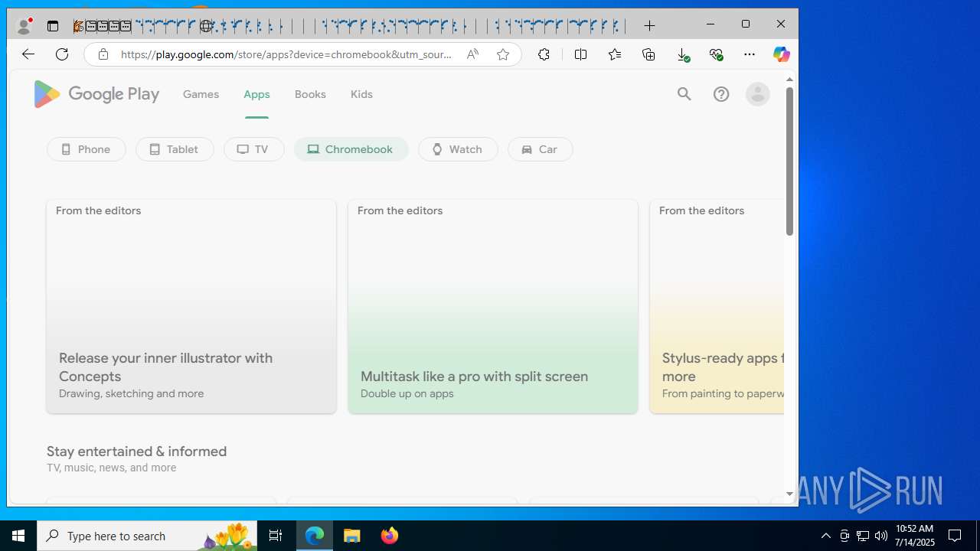Select the Apps tab
This screenshot has height=551, width=980.
(x=256, y=94)
